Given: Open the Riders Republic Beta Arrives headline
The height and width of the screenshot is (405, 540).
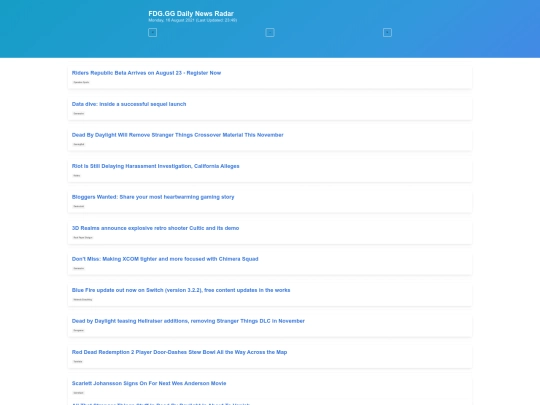Looking at the screenshot, I should pos(146,73).
